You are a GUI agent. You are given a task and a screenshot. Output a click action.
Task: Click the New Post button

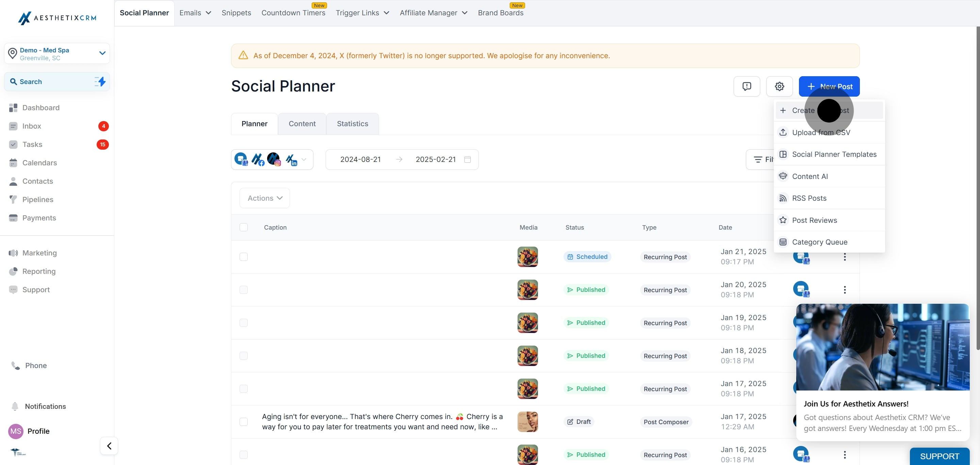point(829,86)
